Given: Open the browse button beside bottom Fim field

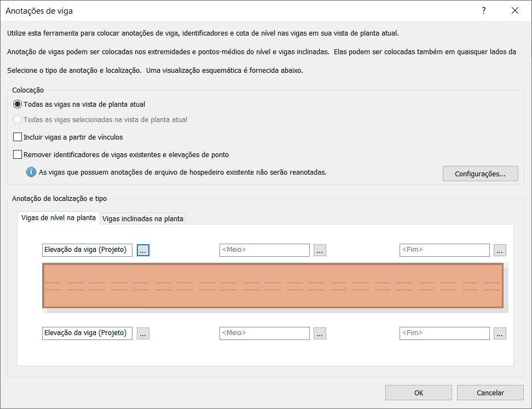Looking at the screenshot, I should pyautogui.click(x=500, y=333).
